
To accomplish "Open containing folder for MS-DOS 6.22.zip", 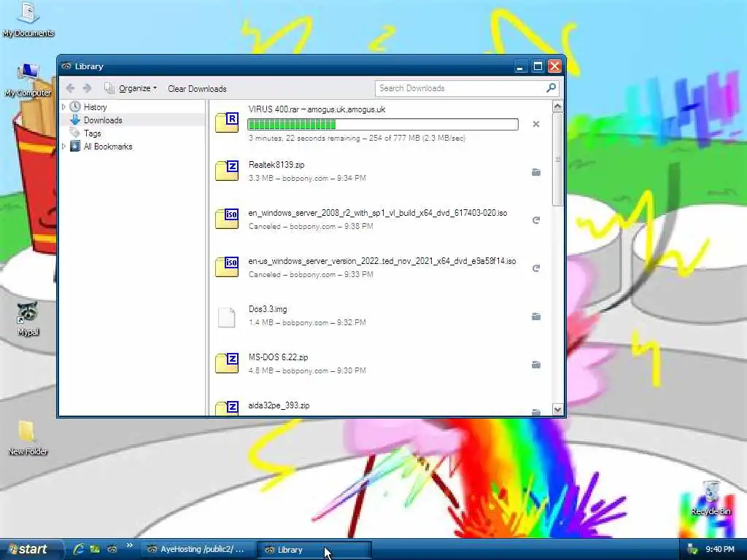I will (x=536, y=365).
